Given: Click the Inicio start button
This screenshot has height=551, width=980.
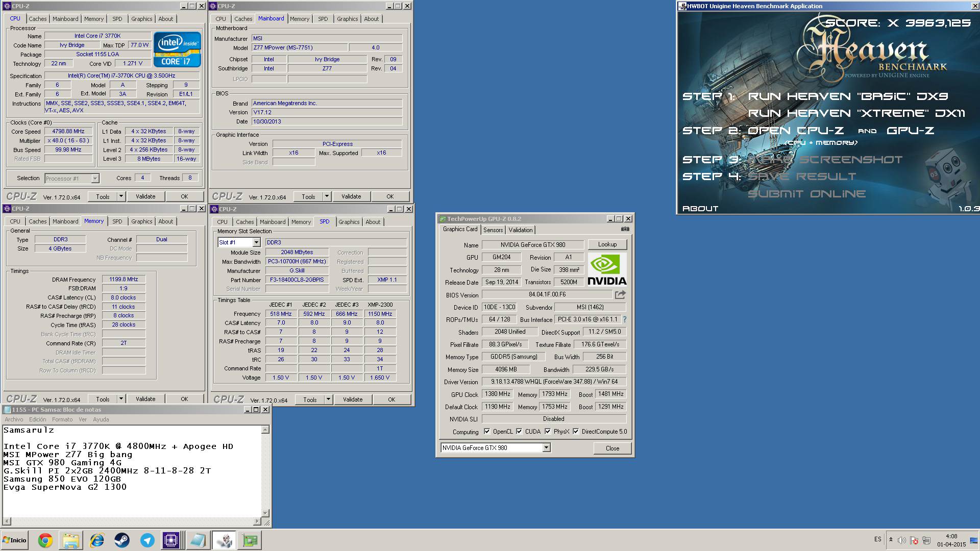Looking at the screenshot, I should [15, 540].
